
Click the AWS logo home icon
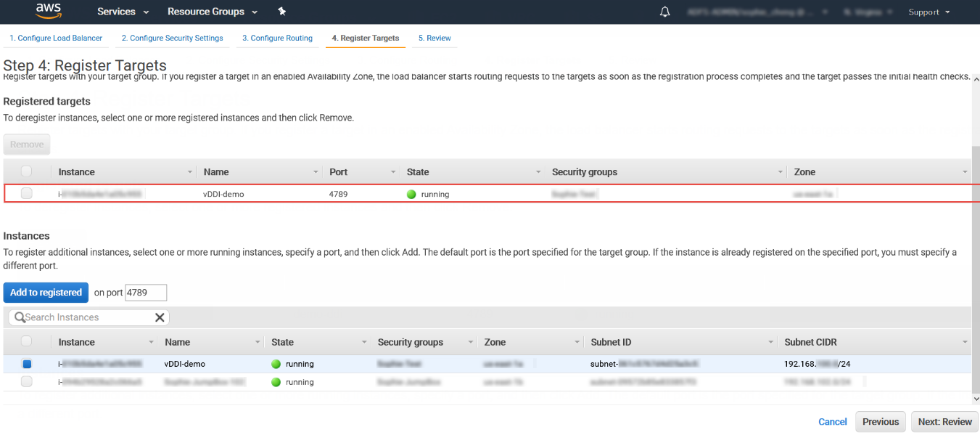coord(49,11)
